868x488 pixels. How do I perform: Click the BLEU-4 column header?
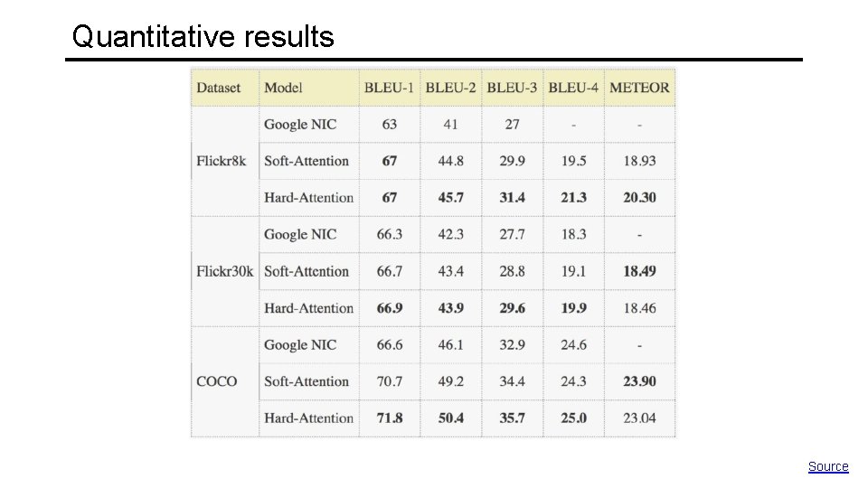tap(573, 88)
